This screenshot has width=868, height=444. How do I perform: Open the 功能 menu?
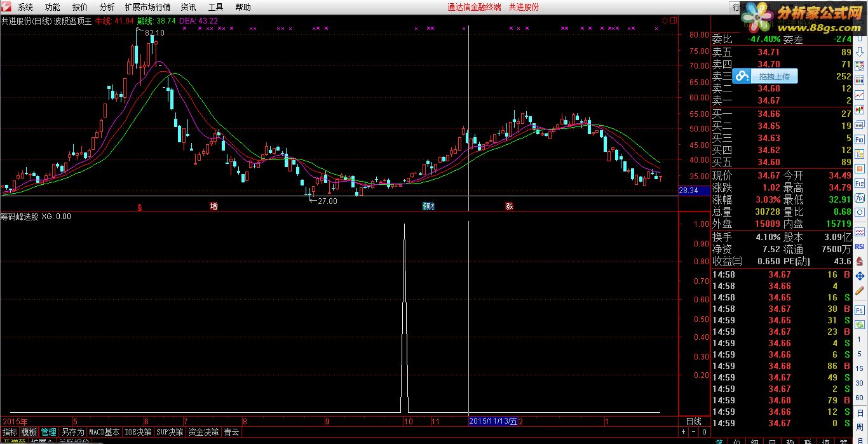(53, 7)
